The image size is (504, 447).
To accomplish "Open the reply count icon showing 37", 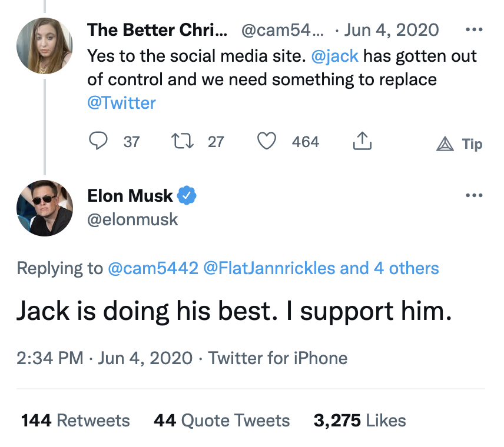I will coord(99,141).
